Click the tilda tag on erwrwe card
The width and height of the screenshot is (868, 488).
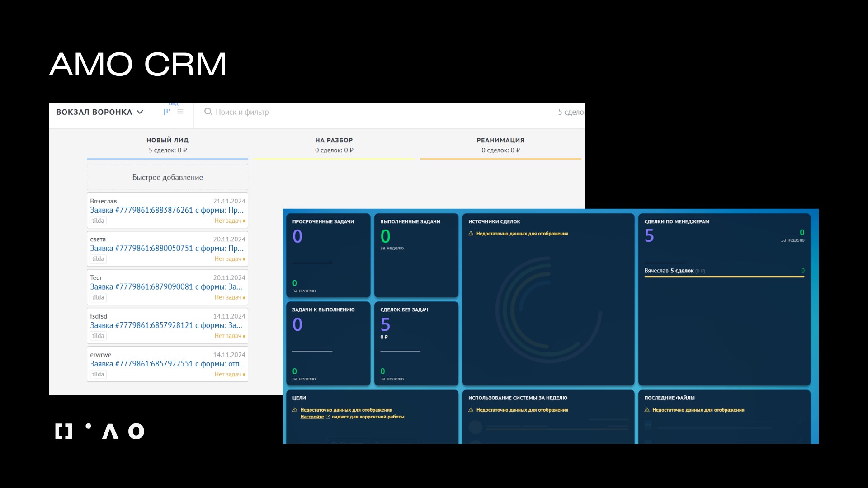coord(98,374)
